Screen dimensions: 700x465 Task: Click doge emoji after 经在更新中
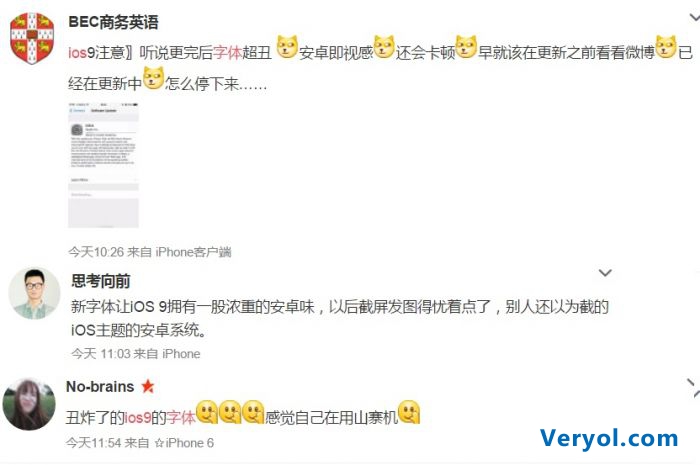pyautogui.click(x=153, y=78)
